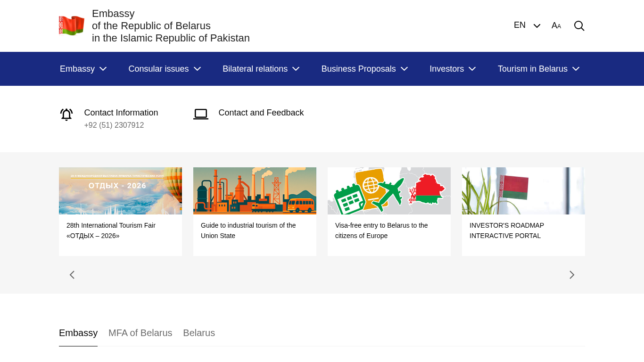The image size is (644, 362).
Task: Click the bell icon beside Contact Information
Action: pyautogui.click(x=66, y=115)
